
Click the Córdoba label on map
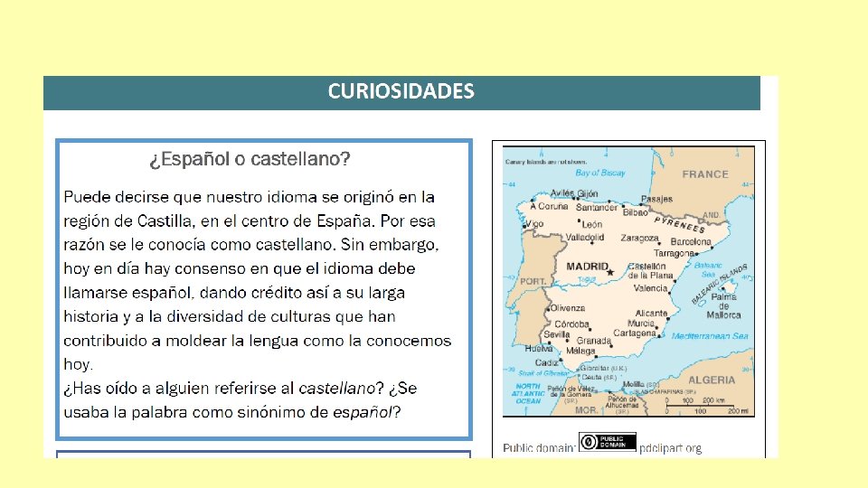[x=571, y=324]
